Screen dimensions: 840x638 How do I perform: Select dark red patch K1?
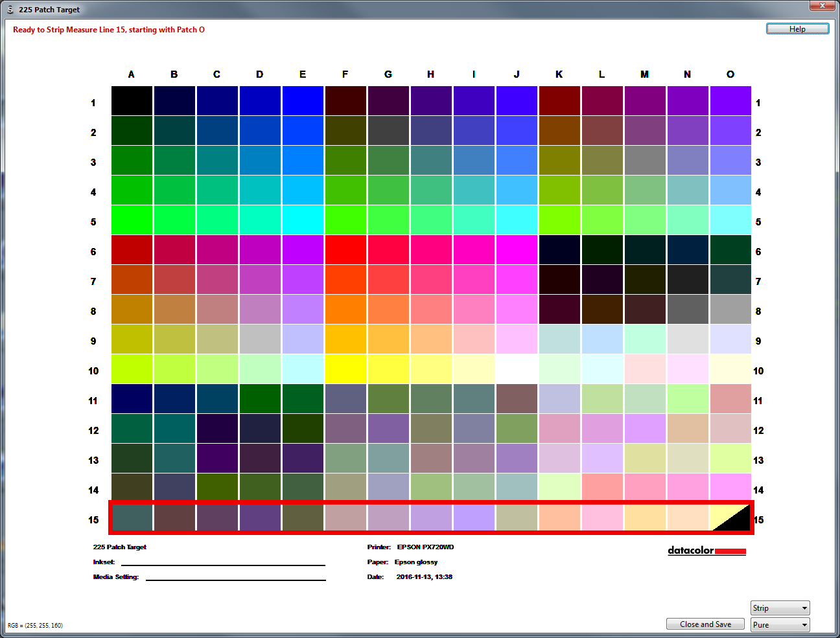(559, 101)
